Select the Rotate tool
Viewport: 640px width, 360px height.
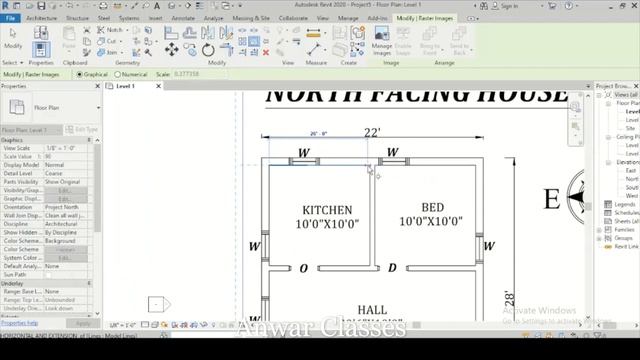coord(208,50)
